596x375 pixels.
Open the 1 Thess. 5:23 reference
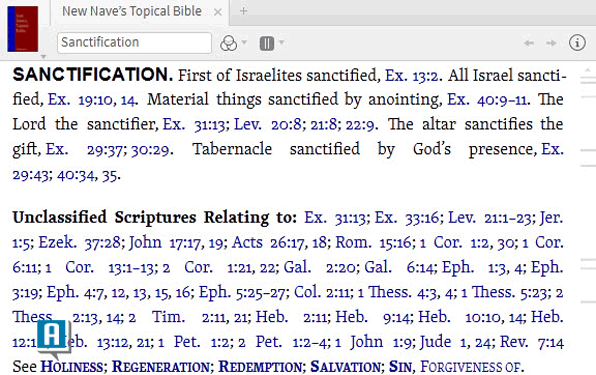504,293
